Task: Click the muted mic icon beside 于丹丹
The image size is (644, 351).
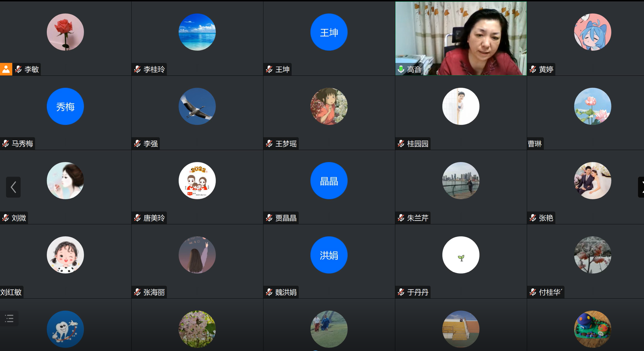Action: pyautogui.click(x=401, y=292)
